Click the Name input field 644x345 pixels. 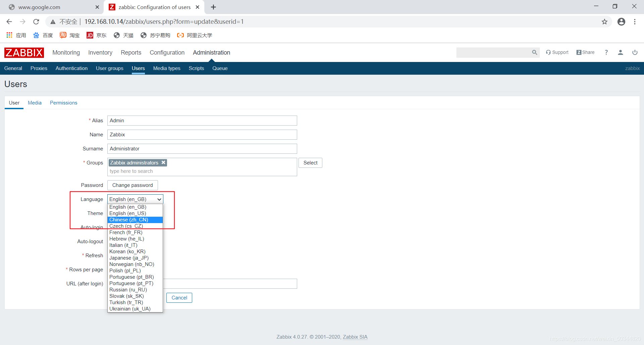pyautogui.click(x=202, y=135)
